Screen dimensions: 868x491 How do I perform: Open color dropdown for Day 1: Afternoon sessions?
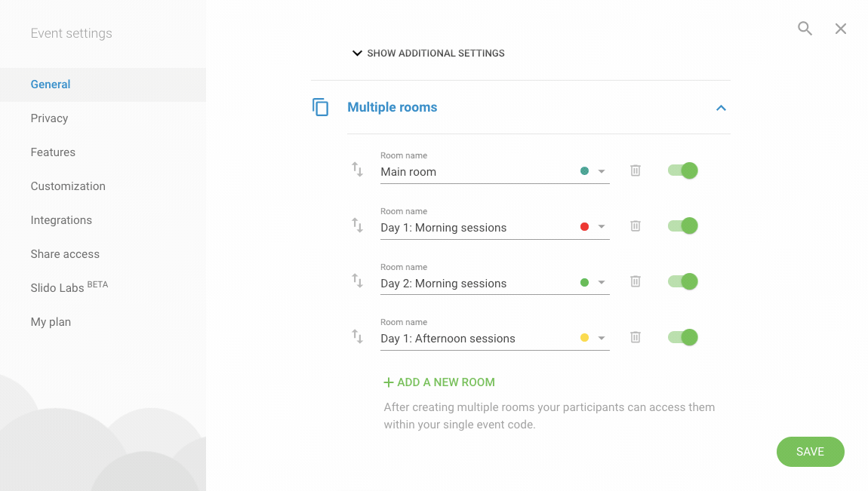pyautogui.click(x=601, y=338)
